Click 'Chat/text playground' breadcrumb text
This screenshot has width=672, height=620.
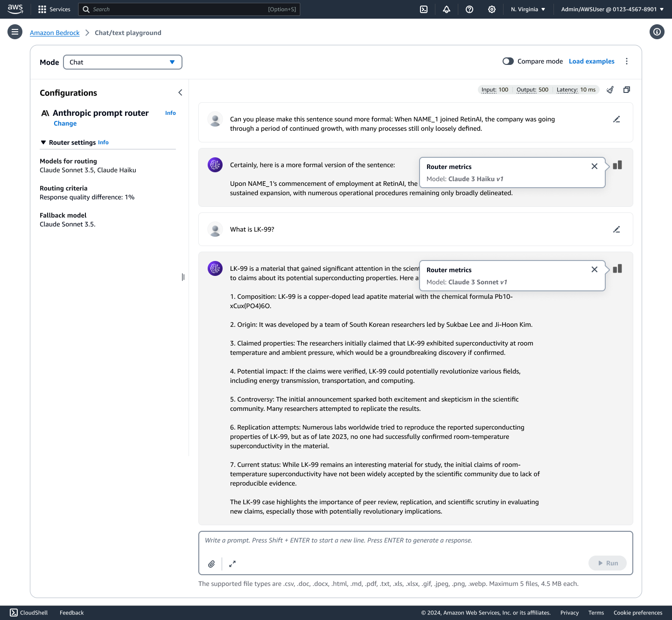(128, 33)
